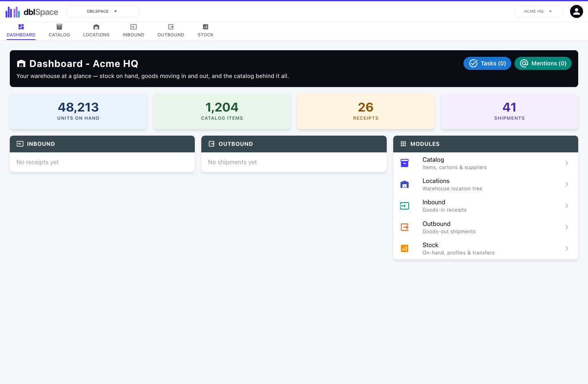Image resolution: width=588 pixels, height=384 pixels.
Task: Switch to the INBOUND tab
Action: (x=134, y=31)
